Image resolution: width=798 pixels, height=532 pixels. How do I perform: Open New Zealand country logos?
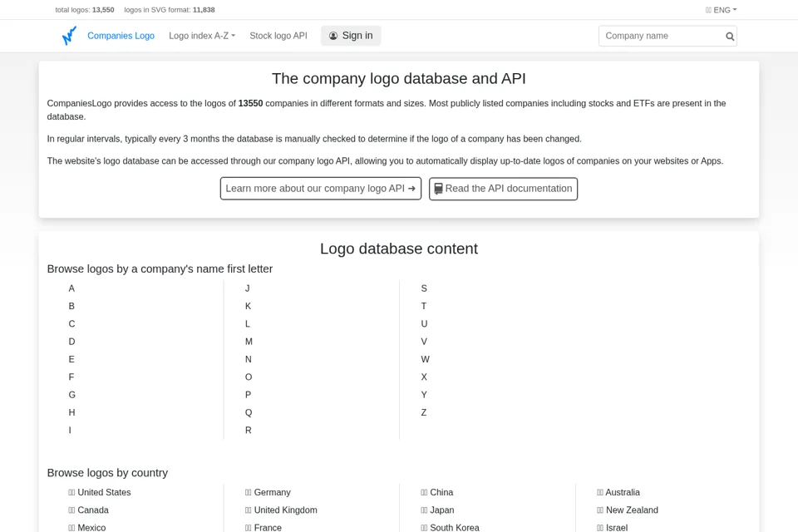[x=628, y=510]
